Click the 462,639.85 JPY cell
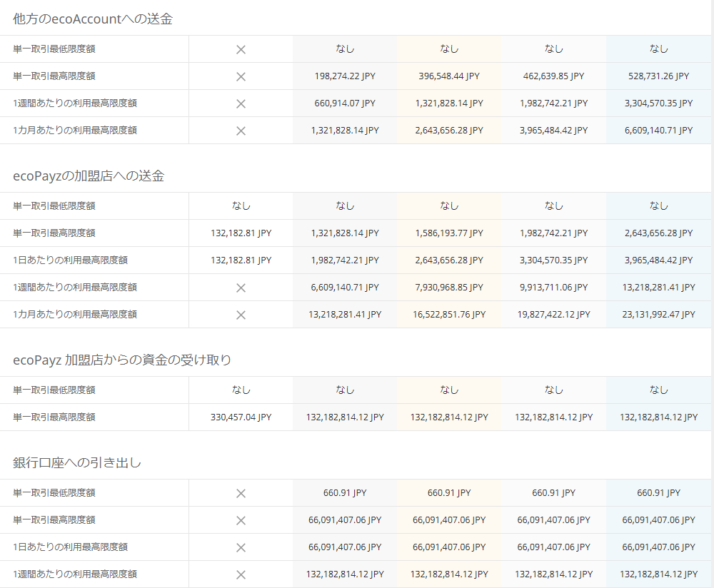Screen dimensions: 714x588 [554, 76]
